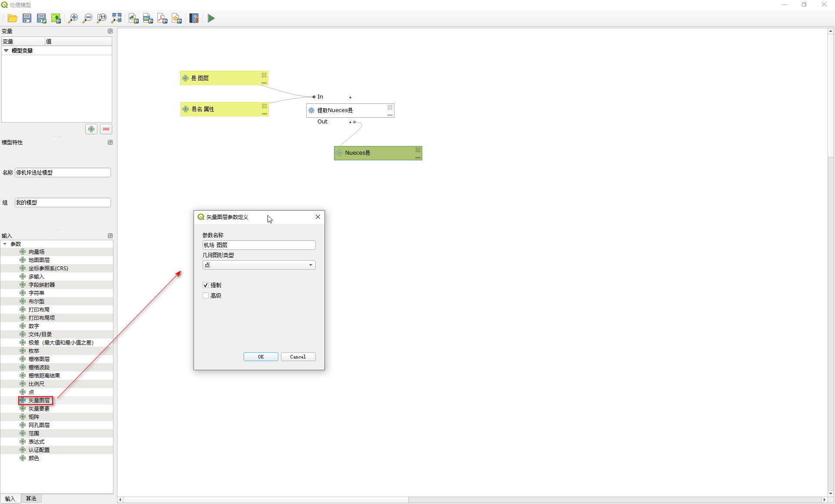Click the Zoom in magnifier icon
This screenshot has width=835, height=504.
(73, 18)
